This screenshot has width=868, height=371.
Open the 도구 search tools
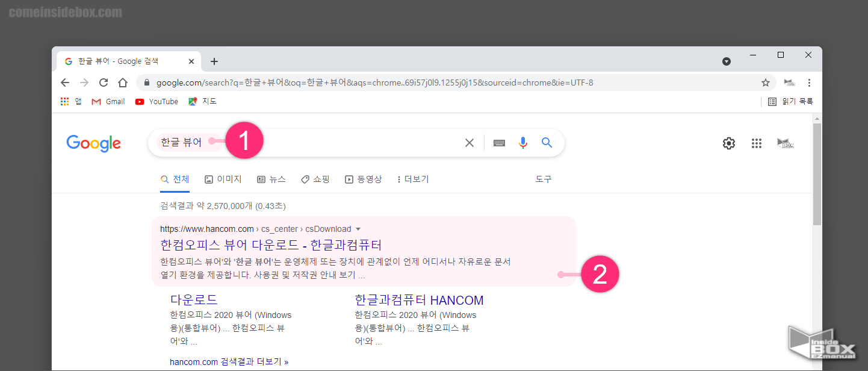544,179
